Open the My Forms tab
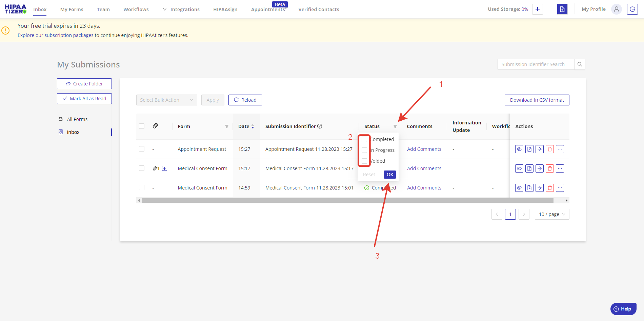The width and height of the screenshot is (644, 321). [x=72, y=9]
